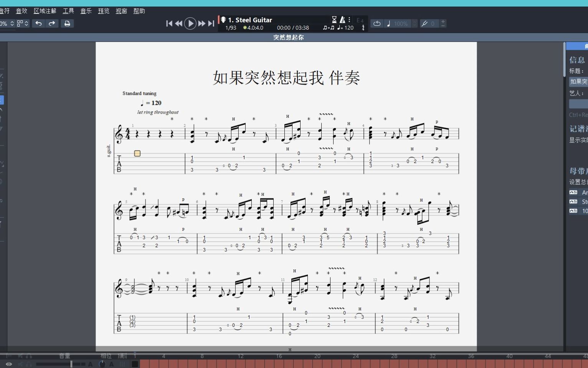This screenshot has height=368, width=588.
Task: Click the timeline bar marker 20
Action: (317, 356)
